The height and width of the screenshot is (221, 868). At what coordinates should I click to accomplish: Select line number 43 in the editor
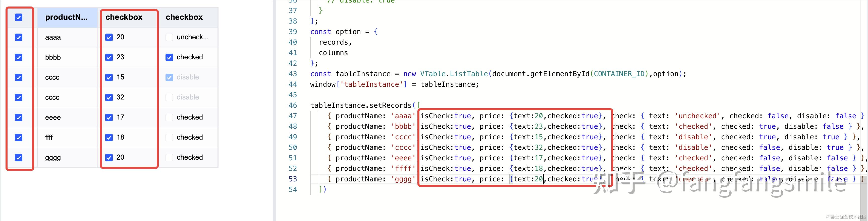click(x=293, y=74)
